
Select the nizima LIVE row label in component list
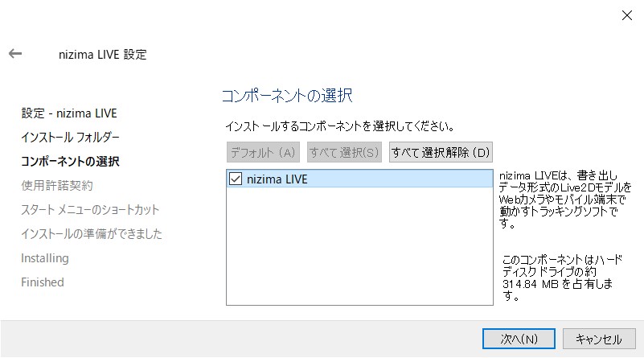click(x=277, y=179)
